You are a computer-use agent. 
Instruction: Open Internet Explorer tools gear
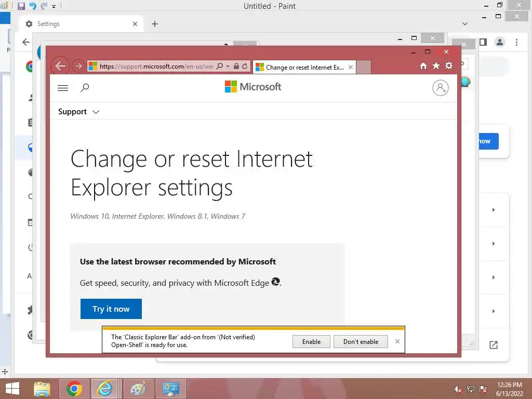[449, 65]
